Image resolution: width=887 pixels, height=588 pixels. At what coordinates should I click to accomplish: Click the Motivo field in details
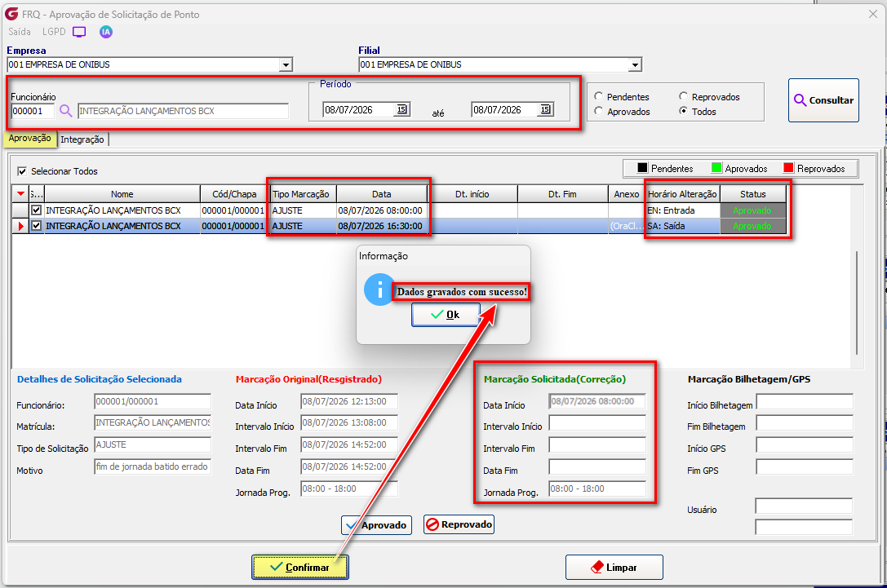coord(153,467)
